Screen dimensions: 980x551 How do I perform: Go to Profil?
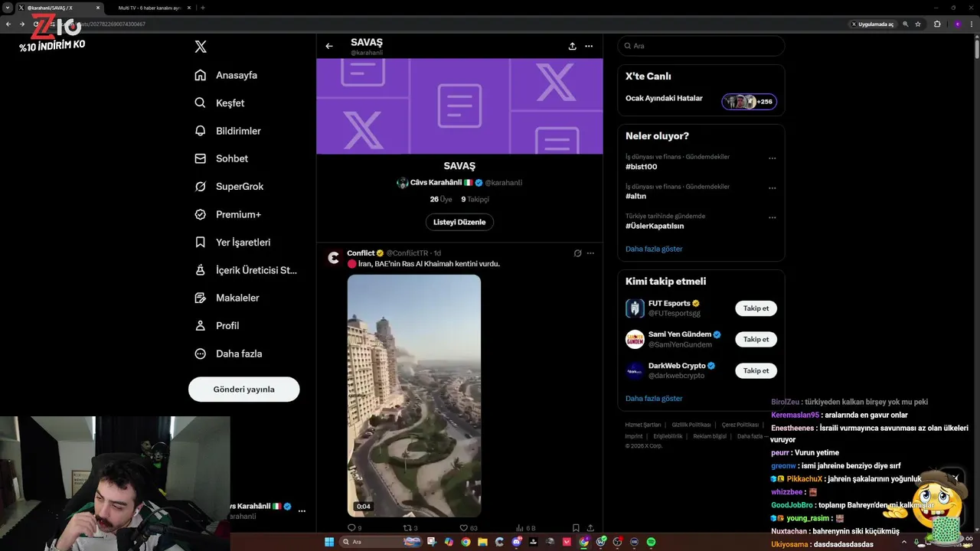(217, 325)
